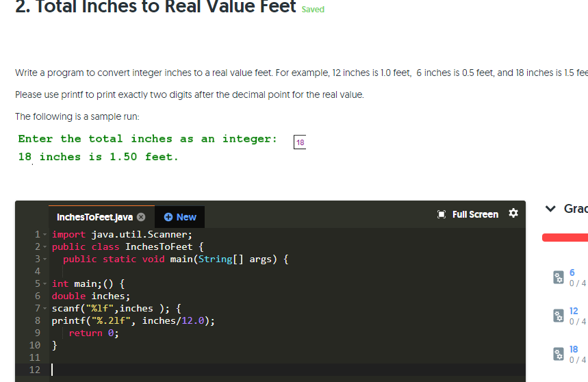The image size is (588, 382).
Task: Open test case 12 link
Action: (x=574, y=311)
